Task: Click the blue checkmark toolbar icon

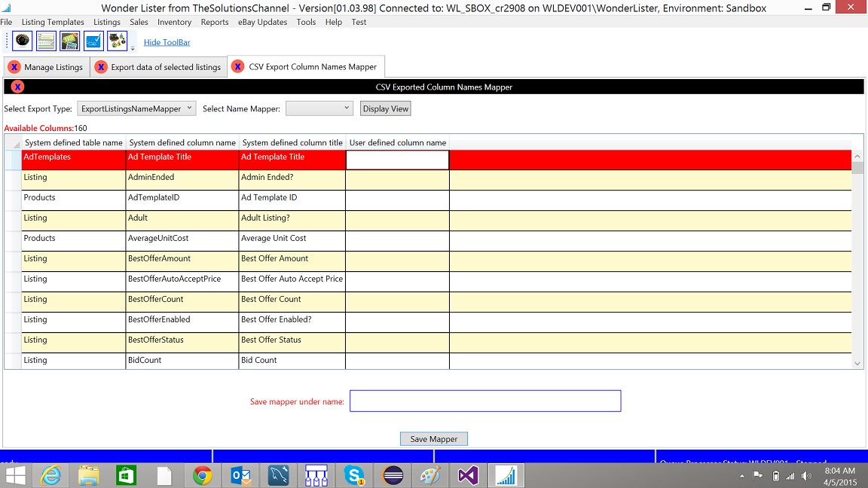Action: coord(93,41)
